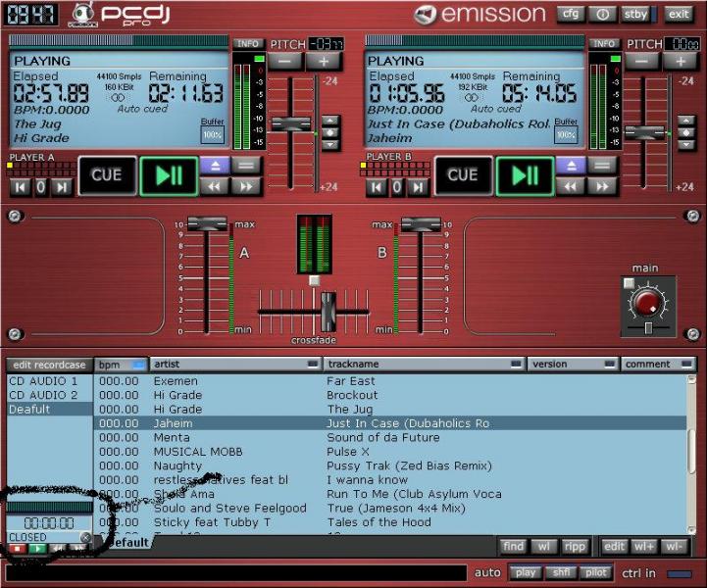Click the Player B pitch slider handle
707x588 pixels.
[644, 133]
